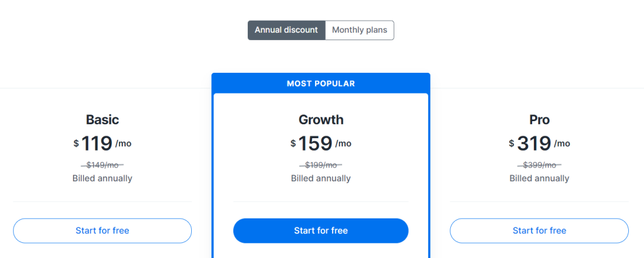Click the Basic plan heading
This screenshot has height=258, width=644.
(x=103, y=119)
